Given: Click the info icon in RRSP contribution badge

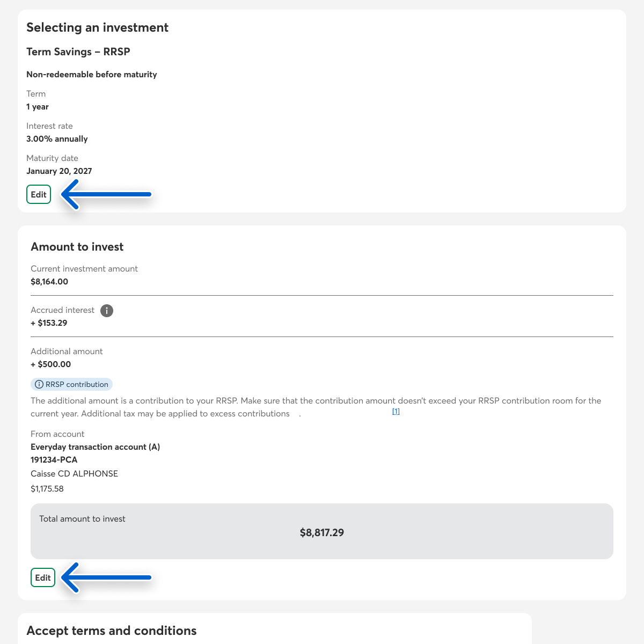Looking at the screenshot, I should click(39, 384).
